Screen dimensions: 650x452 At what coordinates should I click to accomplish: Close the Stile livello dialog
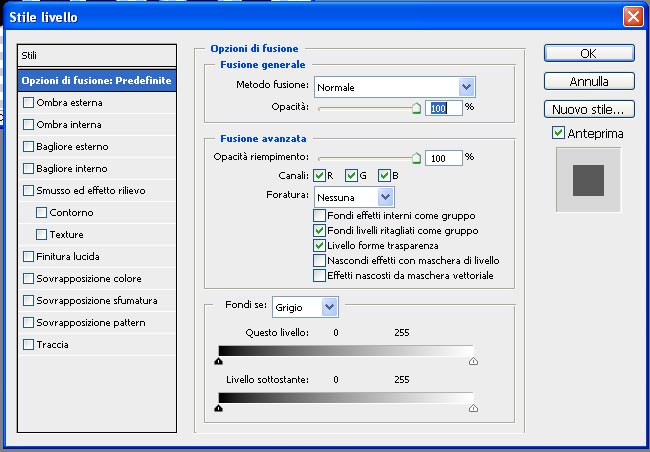[633, 17]
